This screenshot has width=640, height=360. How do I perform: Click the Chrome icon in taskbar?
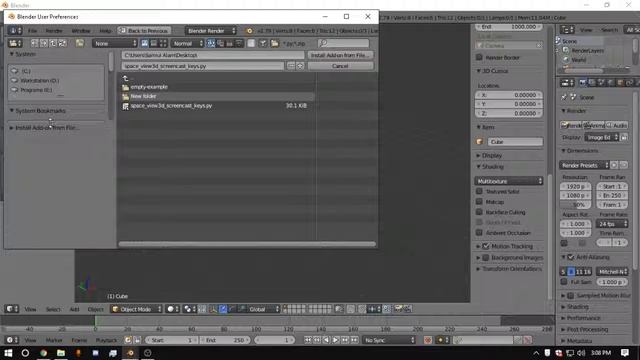(43, 353)
